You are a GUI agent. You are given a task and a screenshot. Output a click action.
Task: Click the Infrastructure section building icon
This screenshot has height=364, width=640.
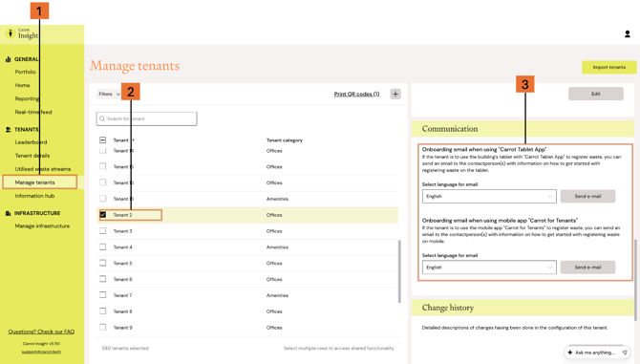[9, 213]
